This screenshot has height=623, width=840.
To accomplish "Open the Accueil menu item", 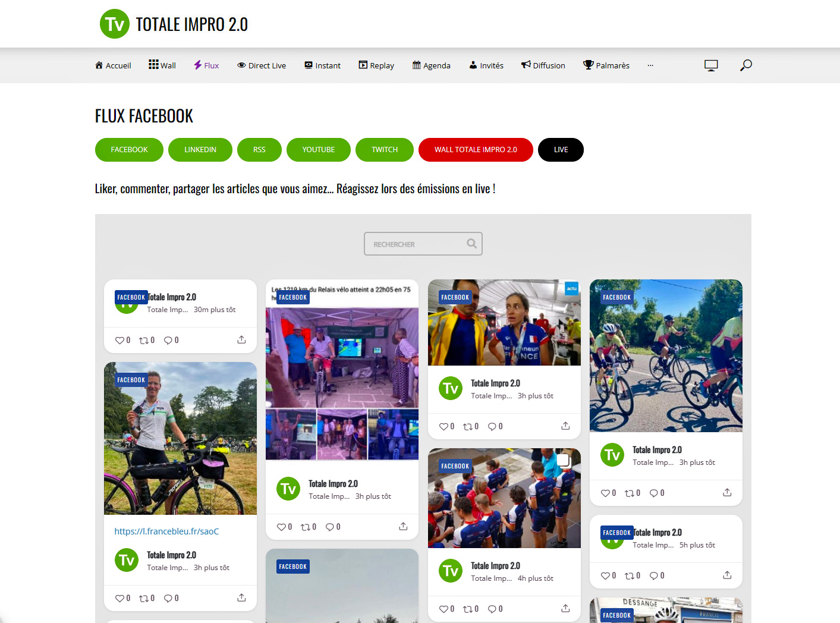I will pos(113,65).
